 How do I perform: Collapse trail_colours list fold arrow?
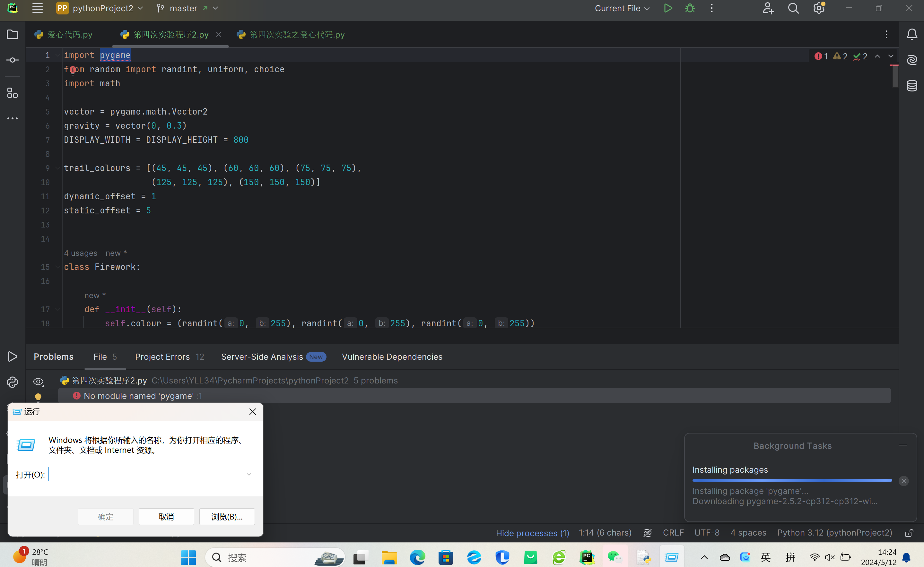(x=58, y=168)
